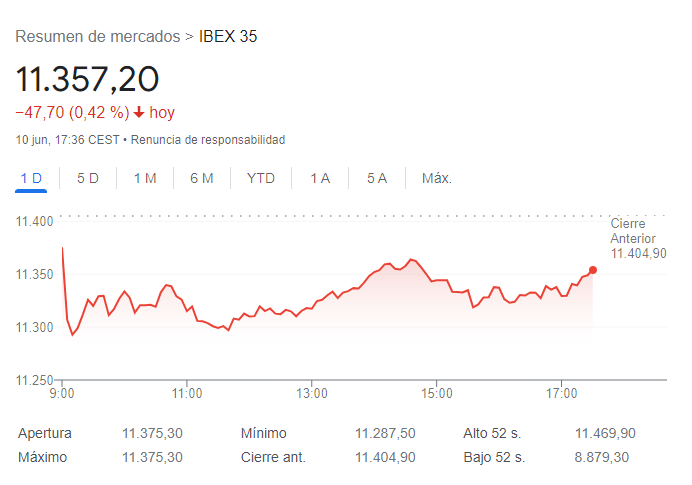This screenshot has height=485, width=692.
Task: Open the 1 M chart range
Action: click(x=145, y=178)
